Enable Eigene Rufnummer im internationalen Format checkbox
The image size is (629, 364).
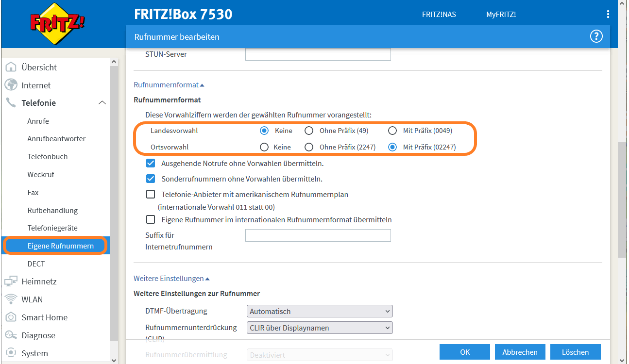(x=151, y=219)
